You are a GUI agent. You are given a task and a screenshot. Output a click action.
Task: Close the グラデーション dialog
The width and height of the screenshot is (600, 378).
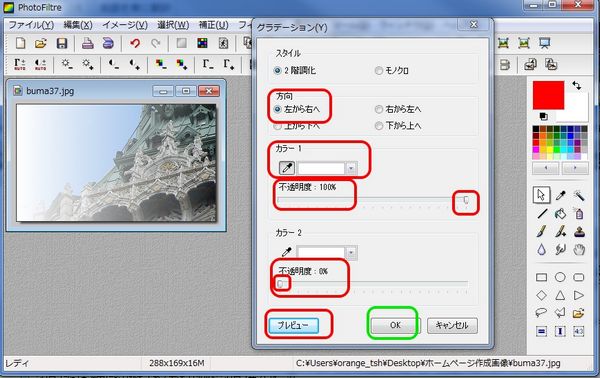(474, 25)
